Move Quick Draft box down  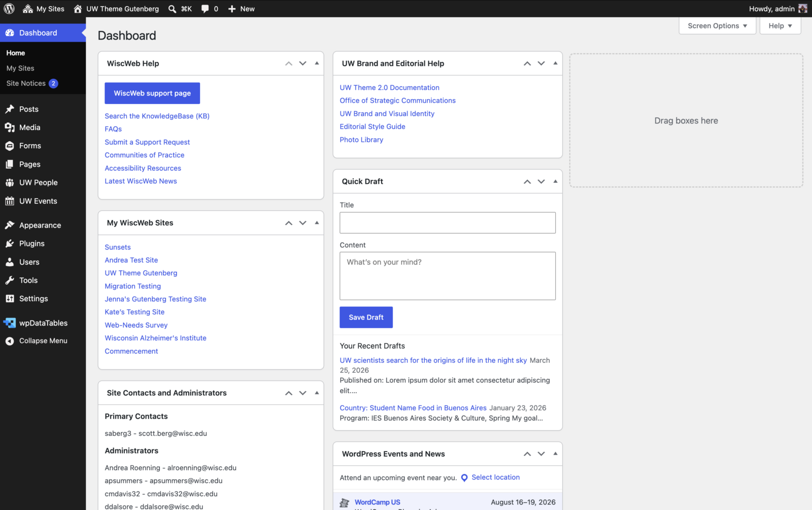(542, 181)
